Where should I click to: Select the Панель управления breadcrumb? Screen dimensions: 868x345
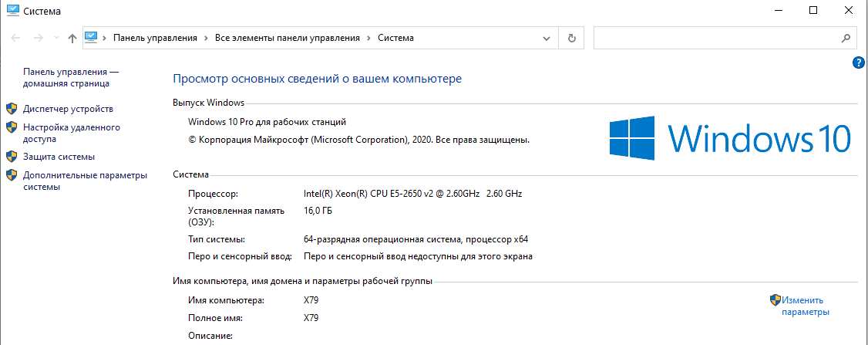pyautogui.click(x=155, y=38)
